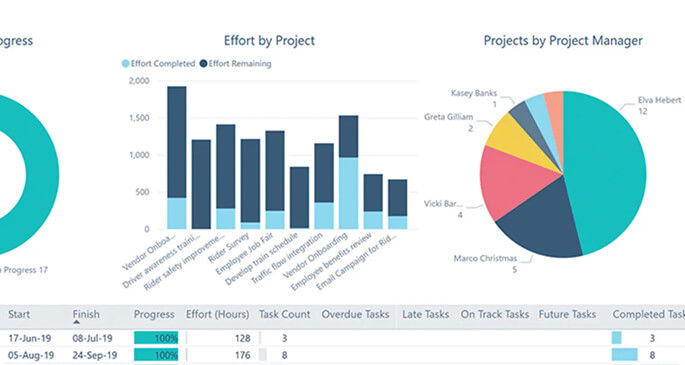Click the Employee Job Fair bar
685x365 pixels.
coord(275,180)
